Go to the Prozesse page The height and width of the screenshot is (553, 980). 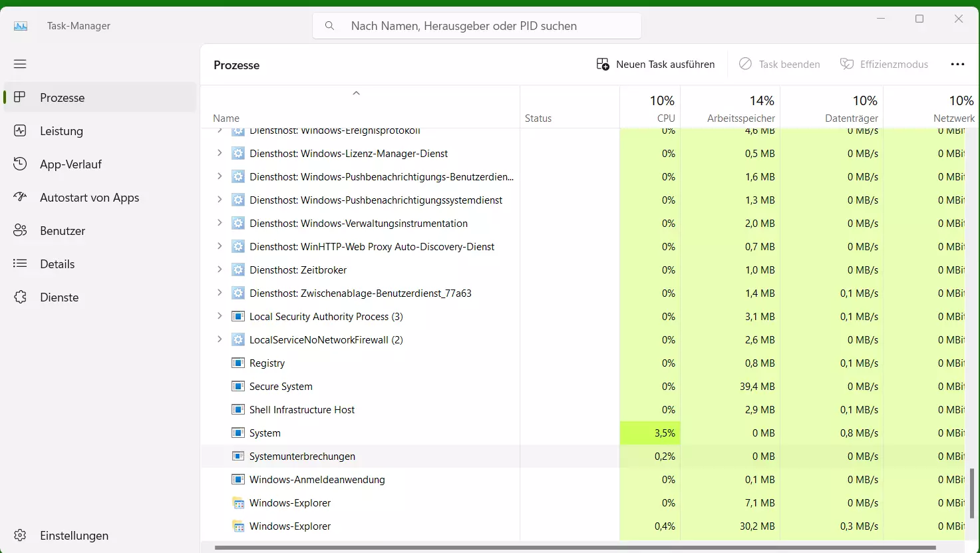coord(100,97)
